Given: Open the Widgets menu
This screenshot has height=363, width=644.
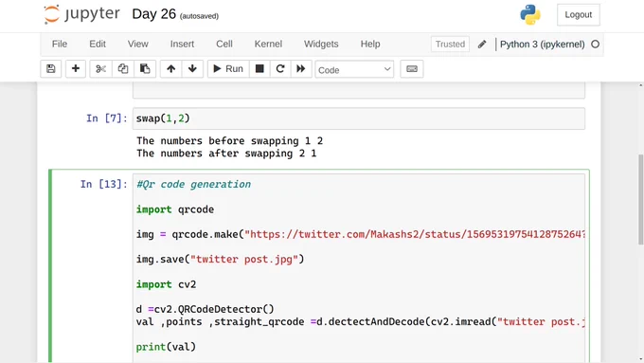Looking at the screenshot, I should (321, 44).
